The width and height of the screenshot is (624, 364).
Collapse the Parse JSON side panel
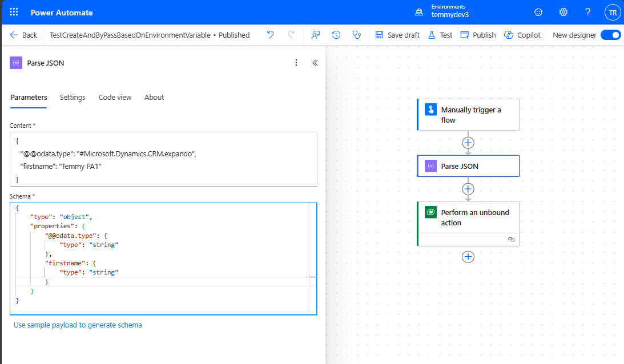click(315, 63)
